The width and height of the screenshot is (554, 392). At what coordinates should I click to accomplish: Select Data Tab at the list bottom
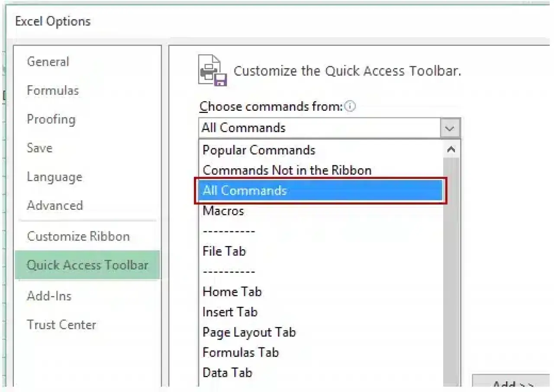228,373
